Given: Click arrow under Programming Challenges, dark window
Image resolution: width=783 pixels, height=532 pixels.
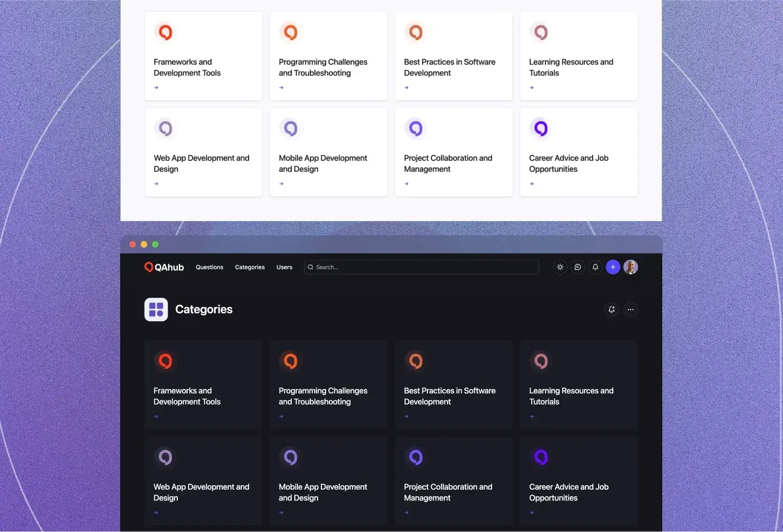Looking at the screenshot, I should [x=281, y=417].
